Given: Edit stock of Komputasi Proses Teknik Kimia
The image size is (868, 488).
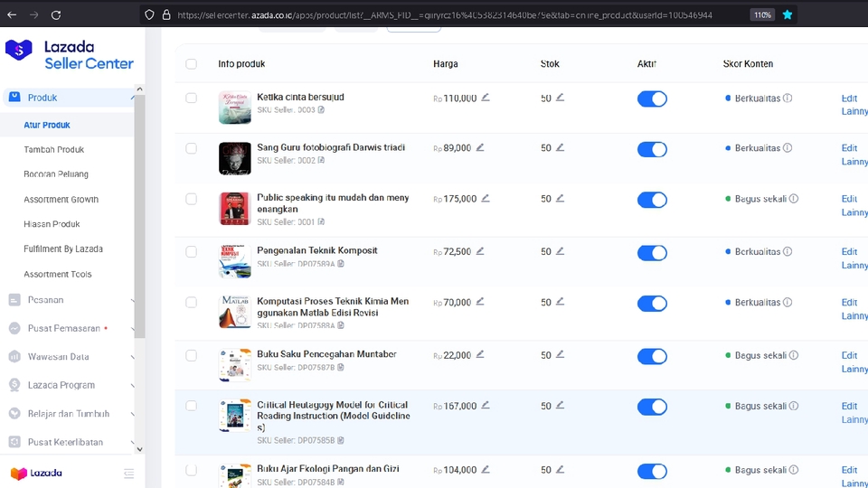Looking at the screenshot, I should tap(561, 302).
